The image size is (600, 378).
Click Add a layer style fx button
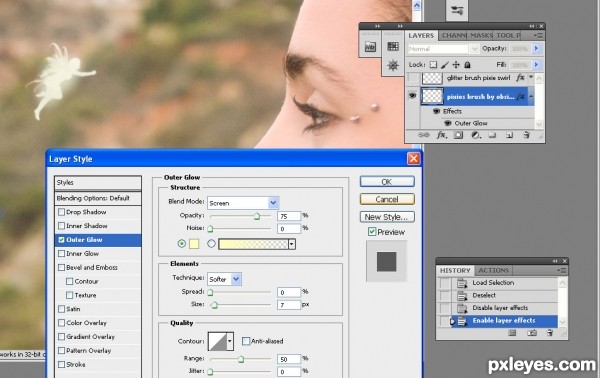442,135
